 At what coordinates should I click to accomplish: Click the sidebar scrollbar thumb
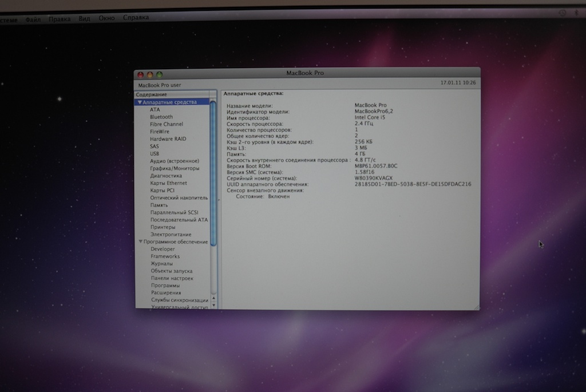point(213,173)
